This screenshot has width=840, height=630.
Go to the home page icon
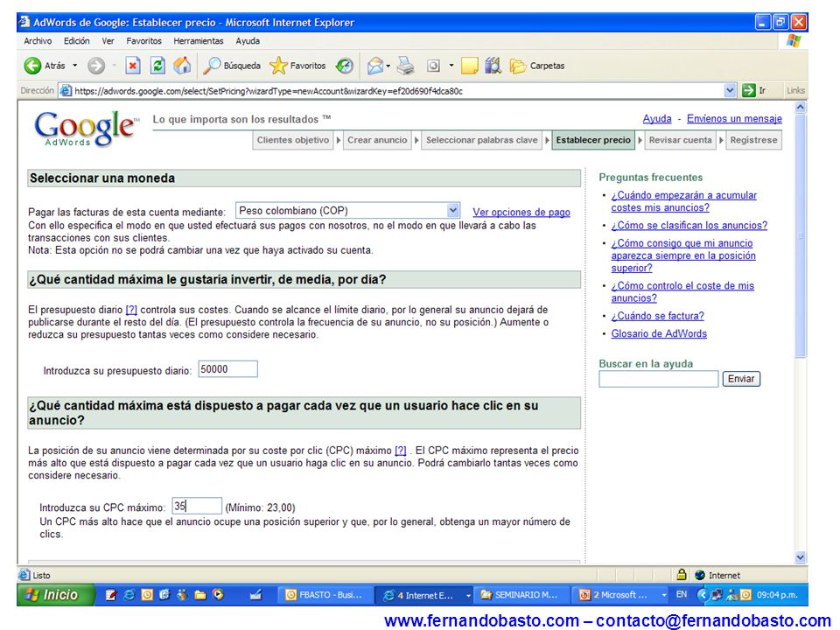pyautogui.click(x=182, y=66)
